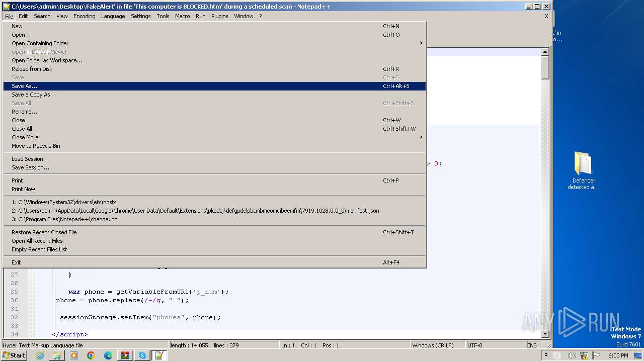Choose Exit in the File menu

tap(215, 262)
